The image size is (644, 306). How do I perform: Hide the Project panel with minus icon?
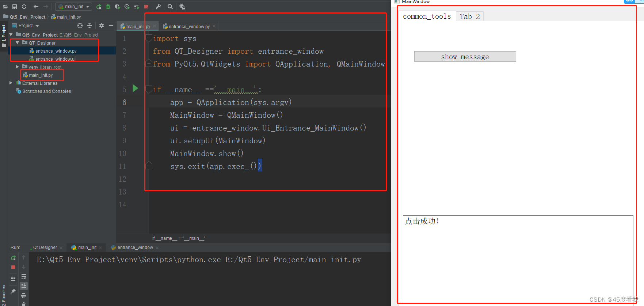(x=111, y=26)
